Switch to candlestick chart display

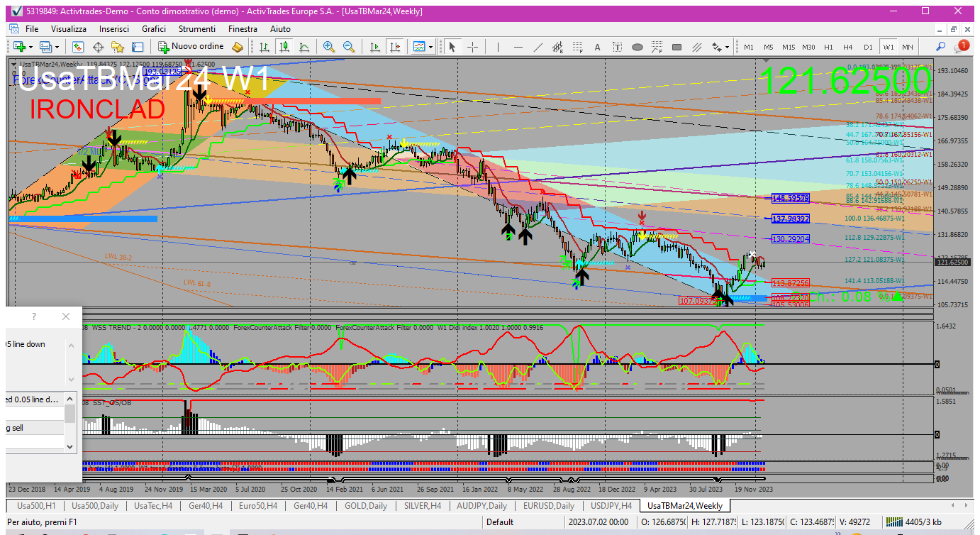coord(284,47)
